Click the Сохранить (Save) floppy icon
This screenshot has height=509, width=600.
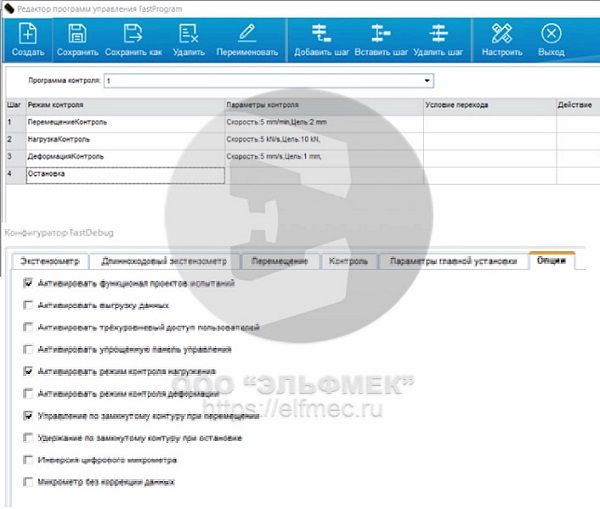coord(77,33)
